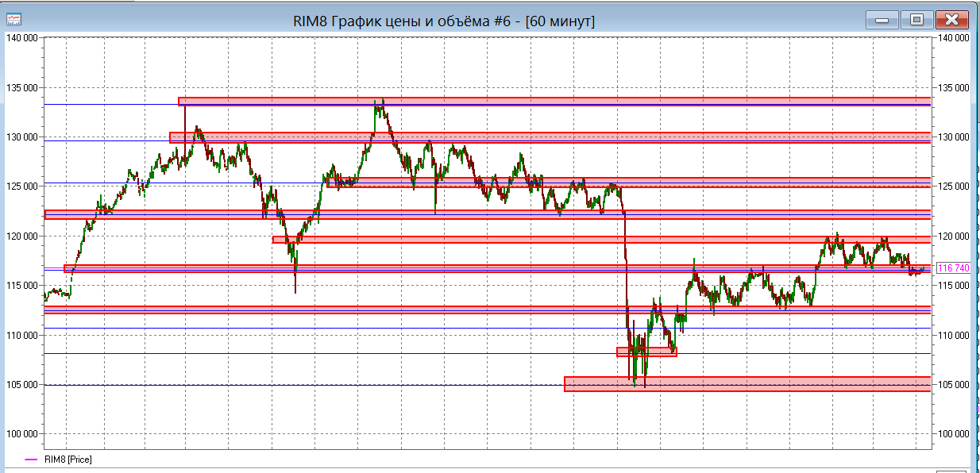Click '125 000' on the right price axis
Screen dimensions: 980x473
coord(954,187)
